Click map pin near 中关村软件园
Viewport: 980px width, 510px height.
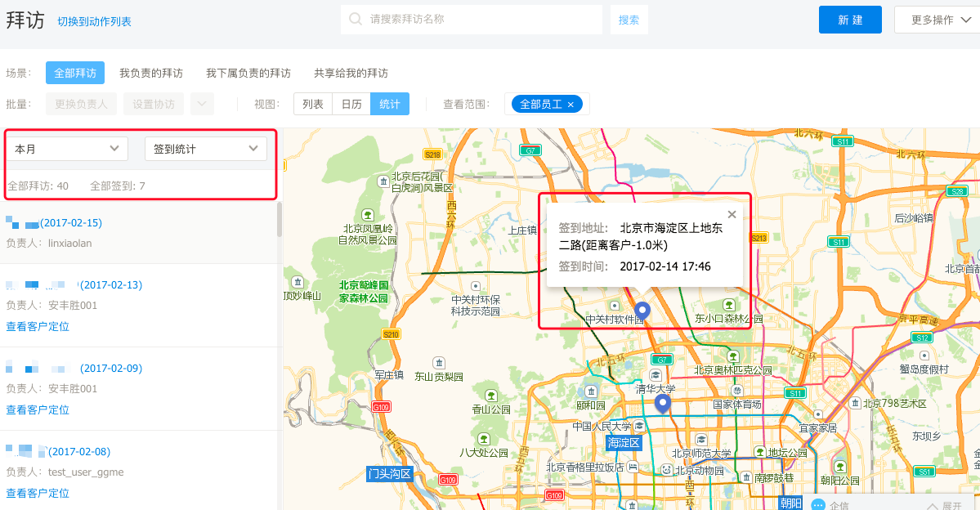(x=643, y=311)
